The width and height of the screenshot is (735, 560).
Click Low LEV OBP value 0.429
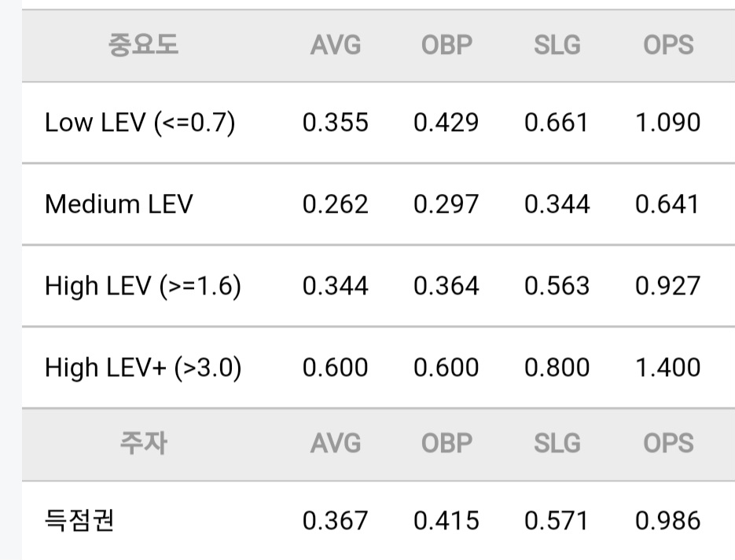[x=447, y=123]
